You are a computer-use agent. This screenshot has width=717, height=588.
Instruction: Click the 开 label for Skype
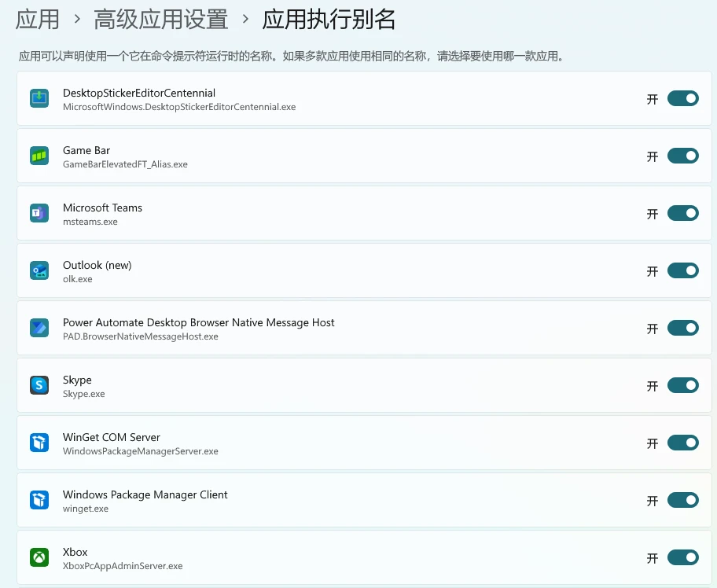(652, 386)
